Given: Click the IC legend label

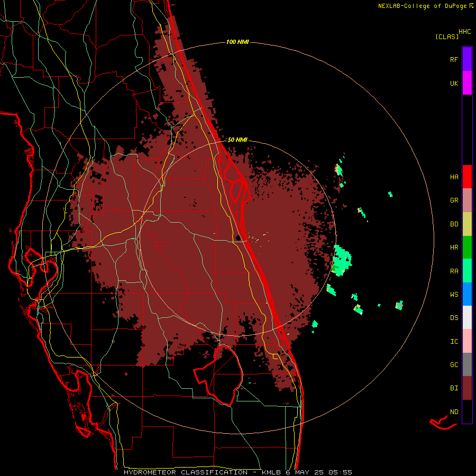Looking at the screenshot, I should (x=454, y=342).
